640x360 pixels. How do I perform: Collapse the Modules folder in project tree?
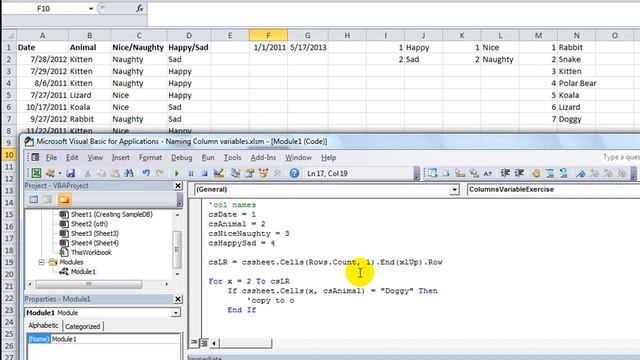tap(42, 262)
